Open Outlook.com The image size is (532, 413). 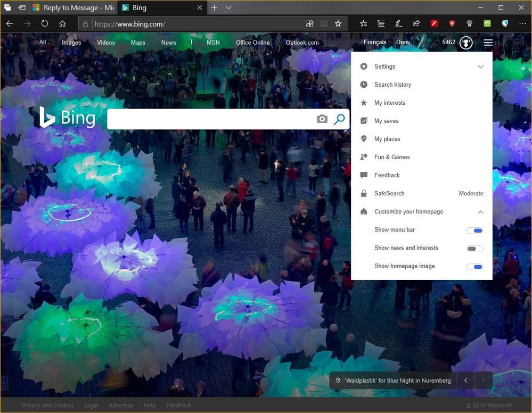[302, 43]
